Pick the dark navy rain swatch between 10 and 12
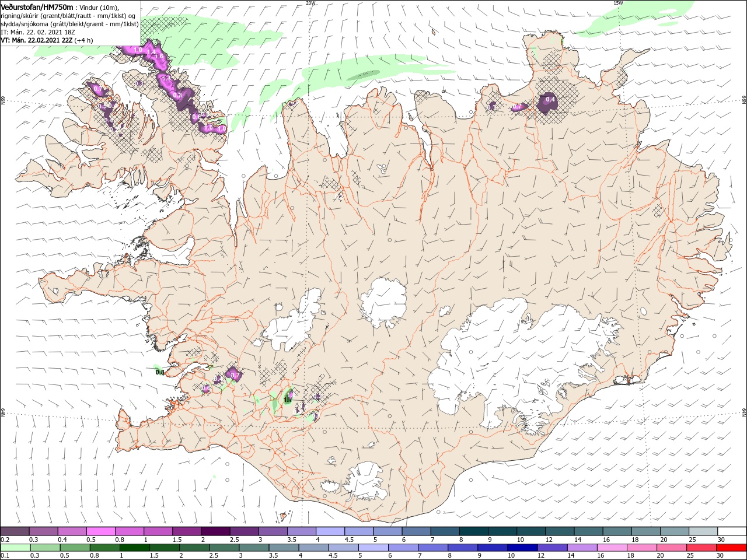The width and height of the screenshot is (747, 560). tap(521, 548)
